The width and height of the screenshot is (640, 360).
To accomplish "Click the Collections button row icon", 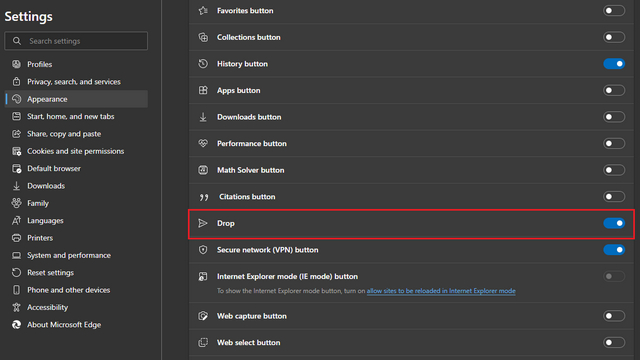I will 203,37.
